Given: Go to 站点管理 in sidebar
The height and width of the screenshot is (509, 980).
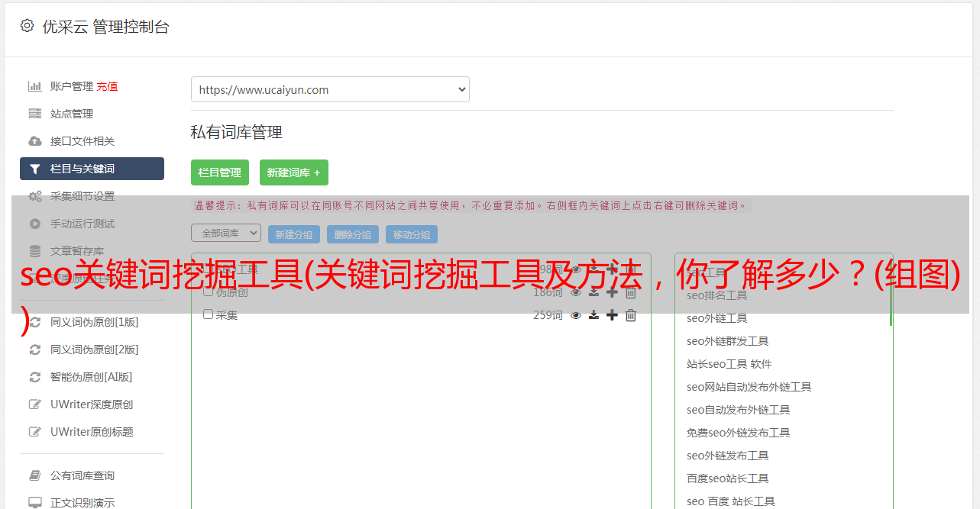Looking at the screenshot, I should point(72,114).
